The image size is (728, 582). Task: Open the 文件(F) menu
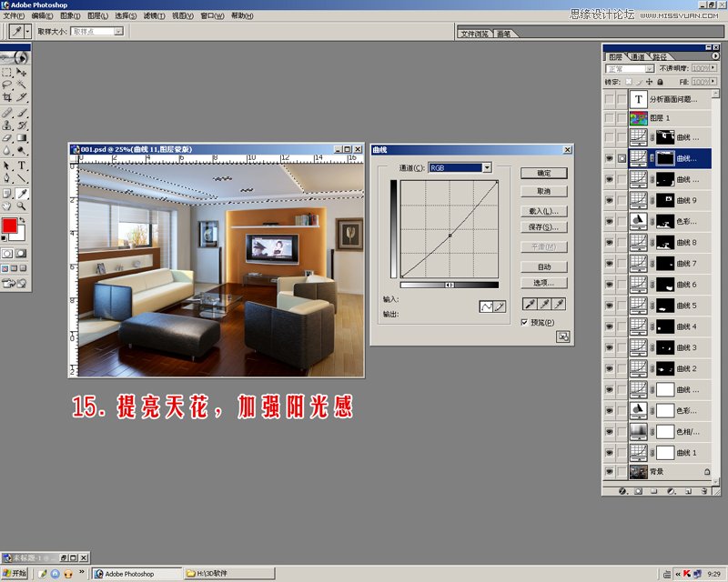coord(14,15)
